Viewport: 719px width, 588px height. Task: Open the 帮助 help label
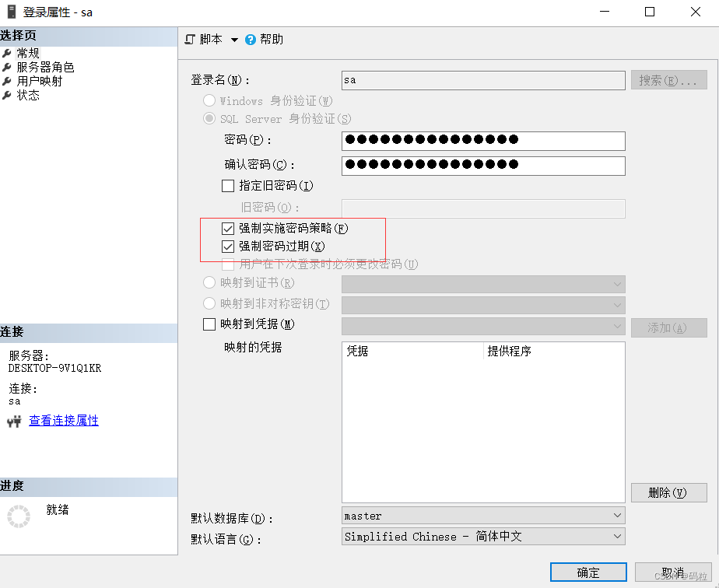(272, 40)
